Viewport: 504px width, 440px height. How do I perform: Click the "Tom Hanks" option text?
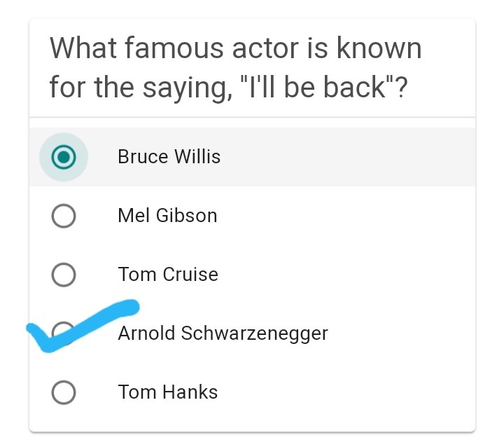pyautogui.click(x=168, y=392)
